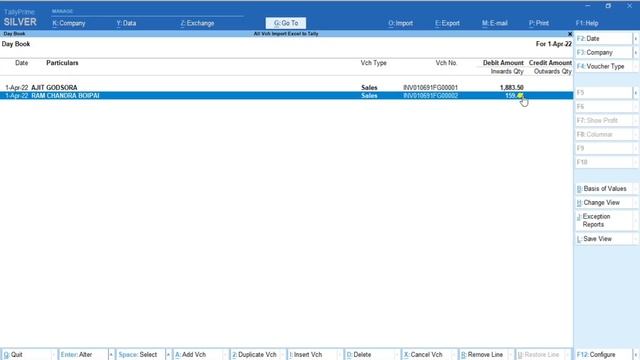The height and width of the screenshot is (360, 640).
Task: Click B: Basis of Values
Action: coord(603,189)
